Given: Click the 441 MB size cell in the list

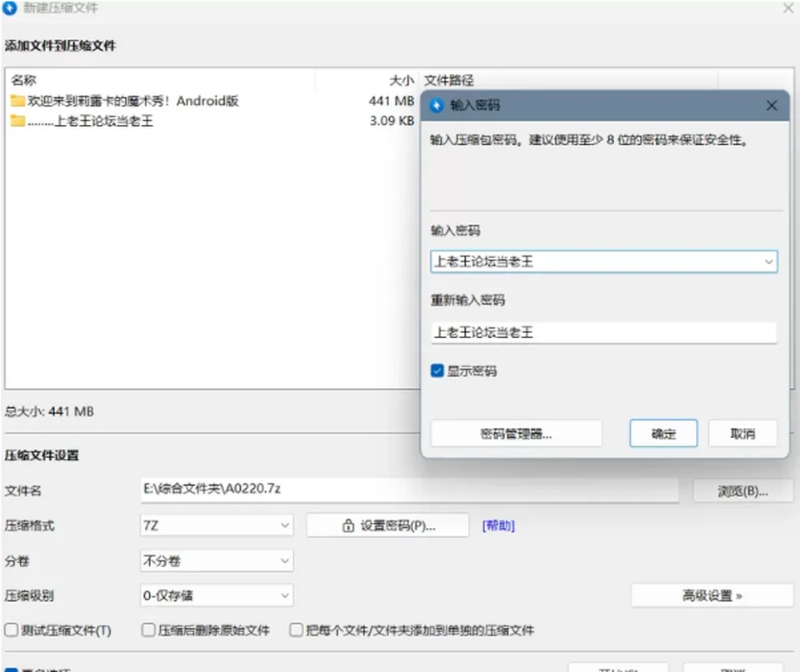Looking at the screenshot, I should tap(392, 101).
